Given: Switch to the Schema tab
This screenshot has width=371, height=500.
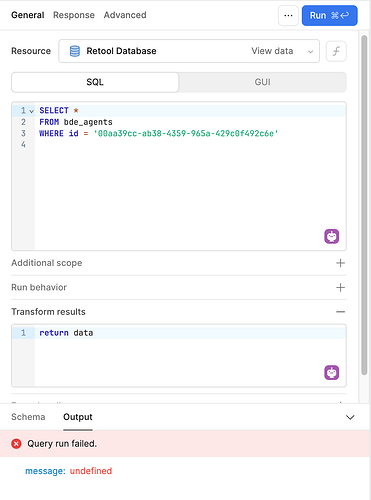Looking at the screenshot, I should tap(28, 417).
